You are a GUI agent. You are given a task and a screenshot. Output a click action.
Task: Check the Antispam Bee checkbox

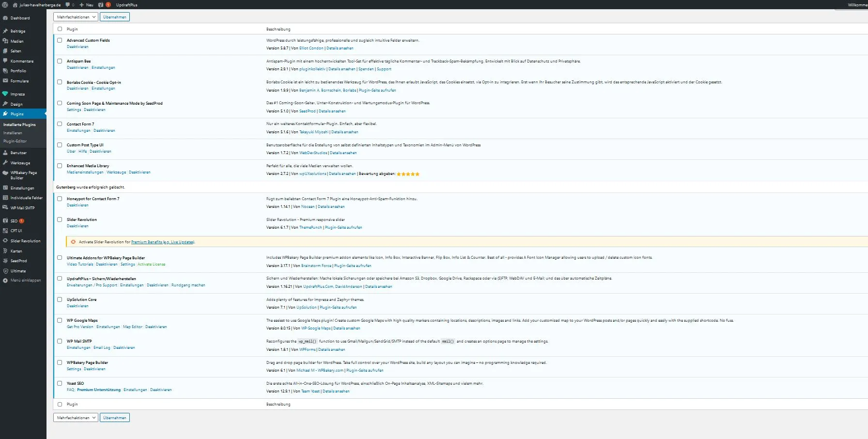coord(60,61)
